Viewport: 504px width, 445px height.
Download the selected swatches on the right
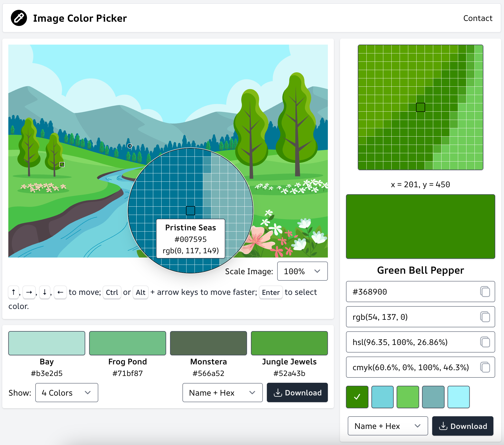pos(462,426)
